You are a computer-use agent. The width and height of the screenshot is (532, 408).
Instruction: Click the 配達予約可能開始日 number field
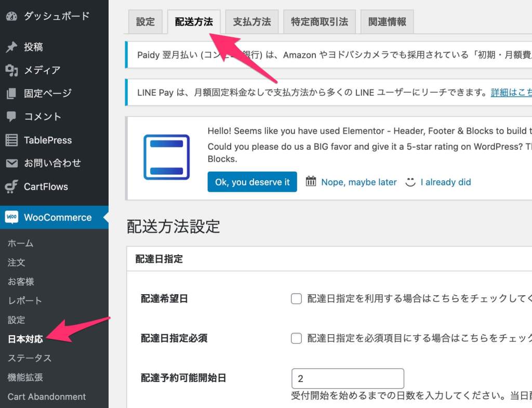(348, 378)
